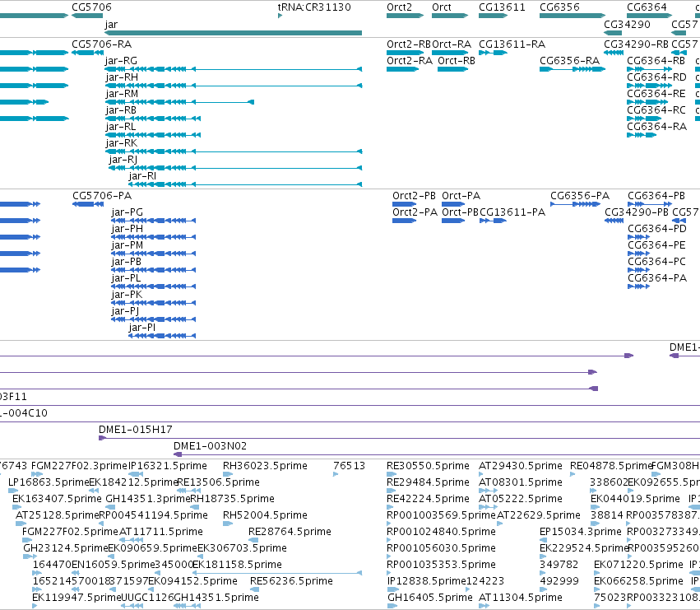Select protein CG6364-PD label
The image size is (700, 610).
pos(656,229)
